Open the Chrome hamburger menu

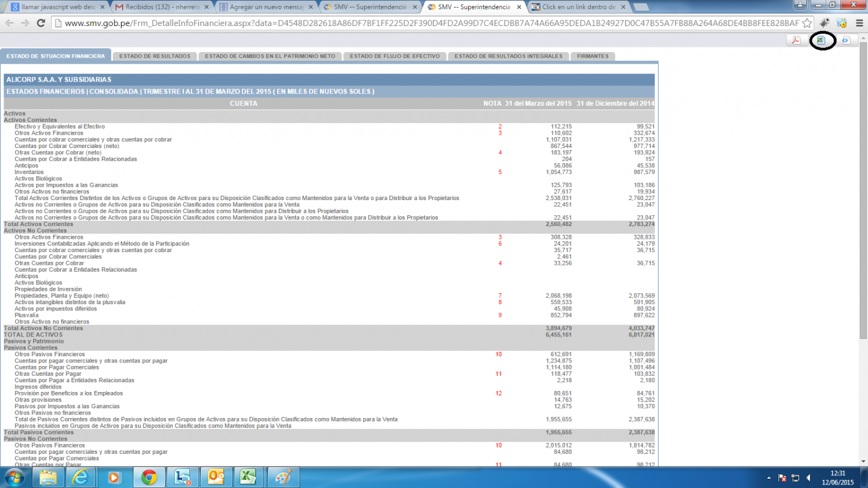coord(859,23)
